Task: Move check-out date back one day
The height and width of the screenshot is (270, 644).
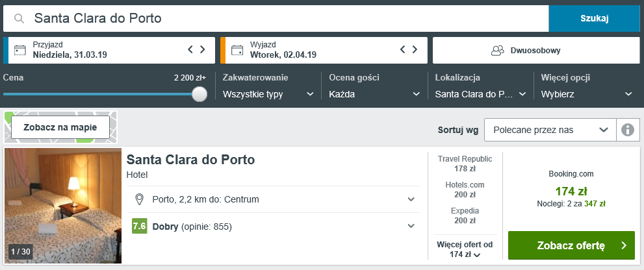Action: pos(403,49)
